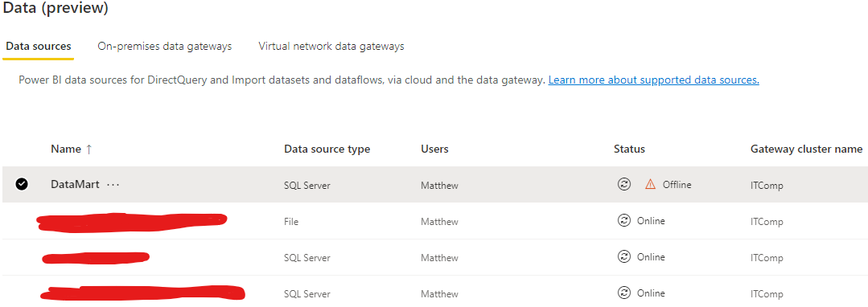Sort by Gateway cluster name column header
The width and height of the screenshot is (868, 307).
pyautogui.click(x=806, y=149)
